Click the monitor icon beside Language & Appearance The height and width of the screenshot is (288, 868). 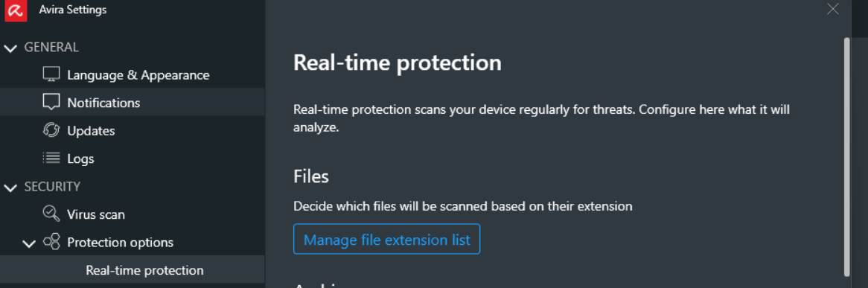(x=51, y=74)
